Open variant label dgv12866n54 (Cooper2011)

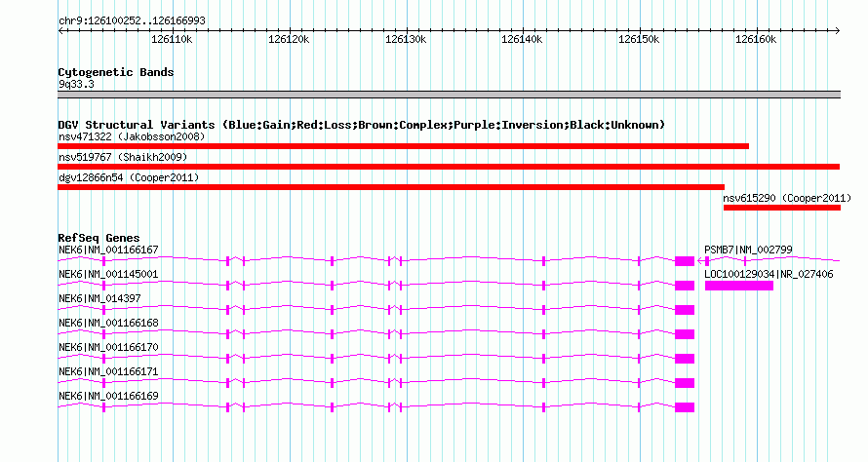tap(129, 177)
